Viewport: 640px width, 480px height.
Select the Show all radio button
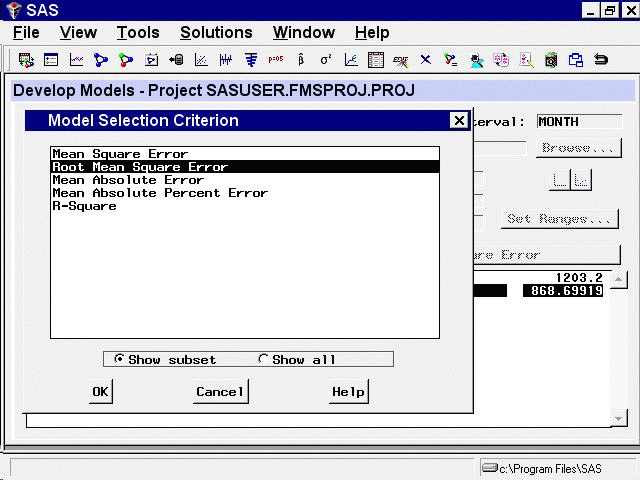264,360
